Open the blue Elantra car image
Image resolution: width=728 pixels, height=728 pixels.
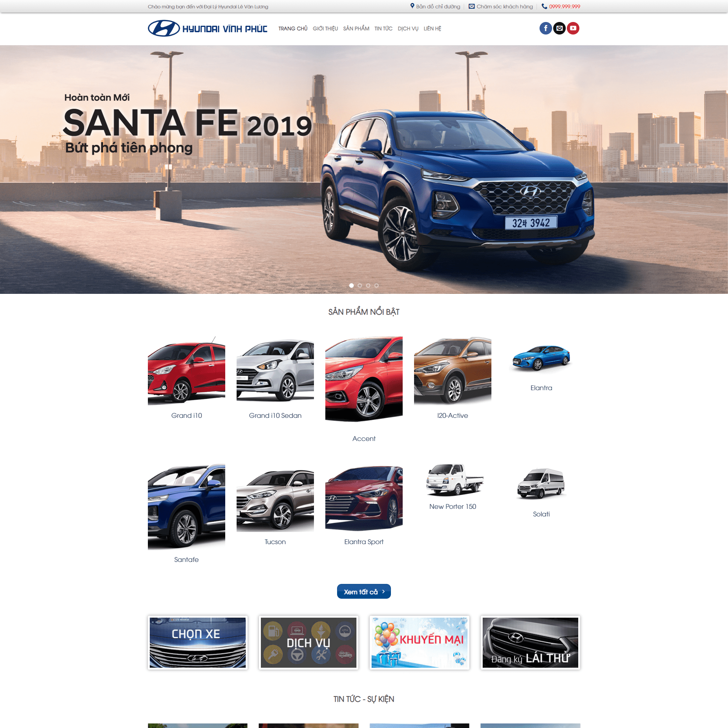(x=541, y=358)
